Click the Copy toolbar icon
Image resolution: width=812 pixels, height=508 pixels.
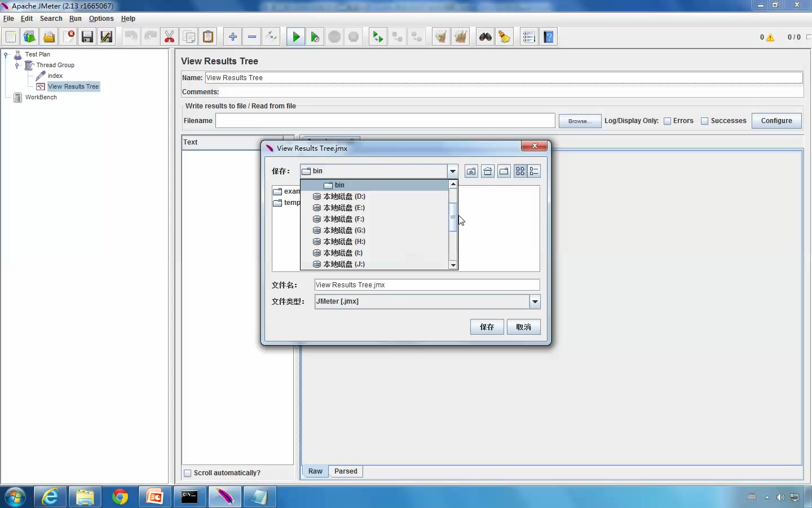pos(189,37)
